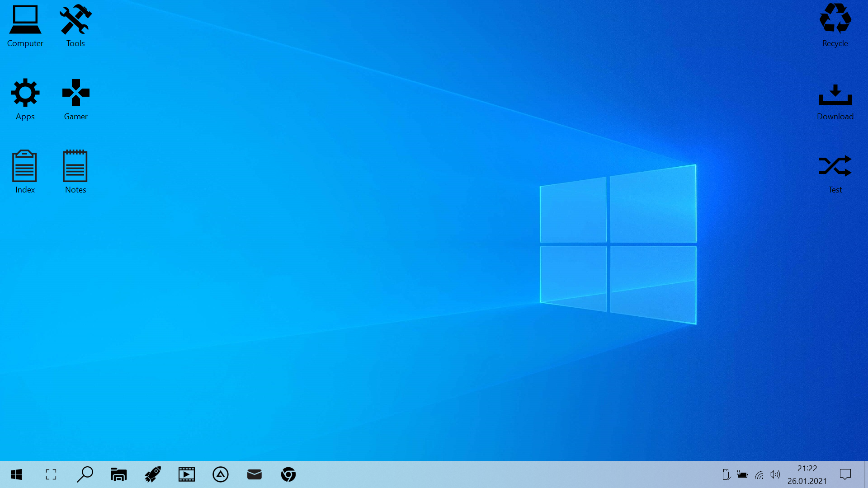Open the video player taskbar icon
Viewport: 868px width, 488px height.
187,474
